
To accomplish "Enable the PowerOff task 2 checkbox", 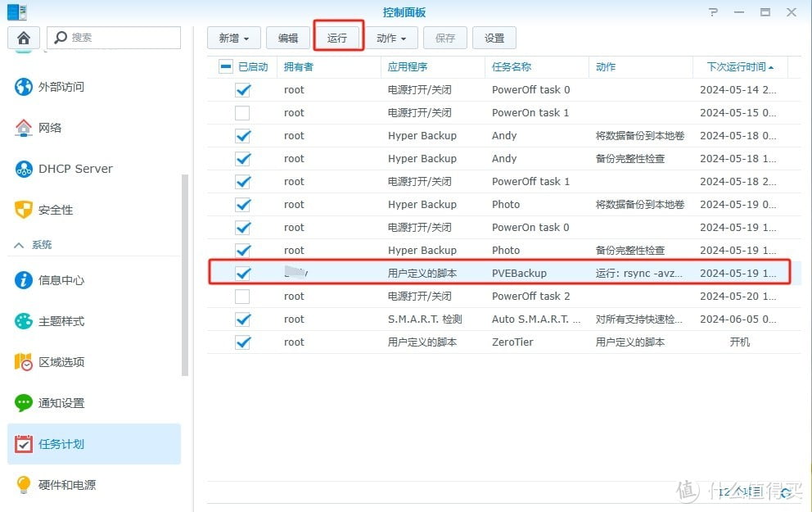I will click(242, 297).
